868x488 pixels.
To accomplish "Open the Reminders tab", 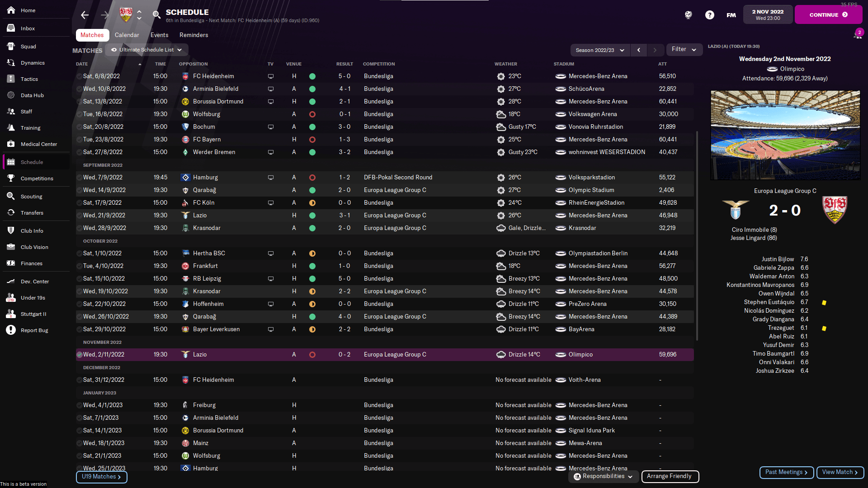I will pyautogui.click(x=193, y=35).
